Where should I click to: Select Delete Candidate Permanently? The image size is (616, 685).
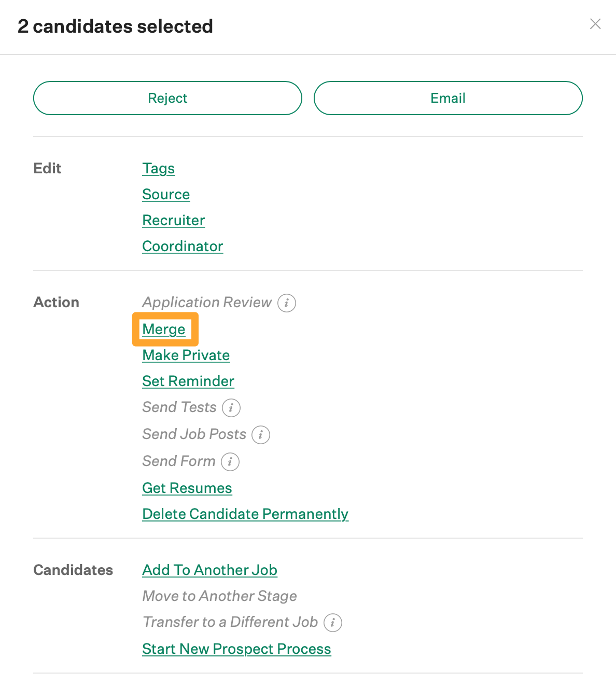[x=245, y=514]
